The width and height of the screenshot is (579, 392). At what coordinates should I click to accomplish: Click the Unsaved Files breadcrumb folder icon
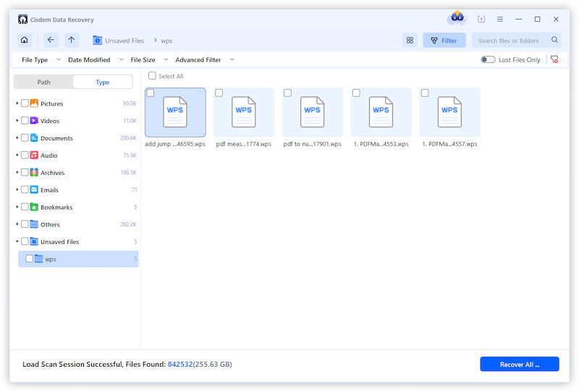pos(97,40)
